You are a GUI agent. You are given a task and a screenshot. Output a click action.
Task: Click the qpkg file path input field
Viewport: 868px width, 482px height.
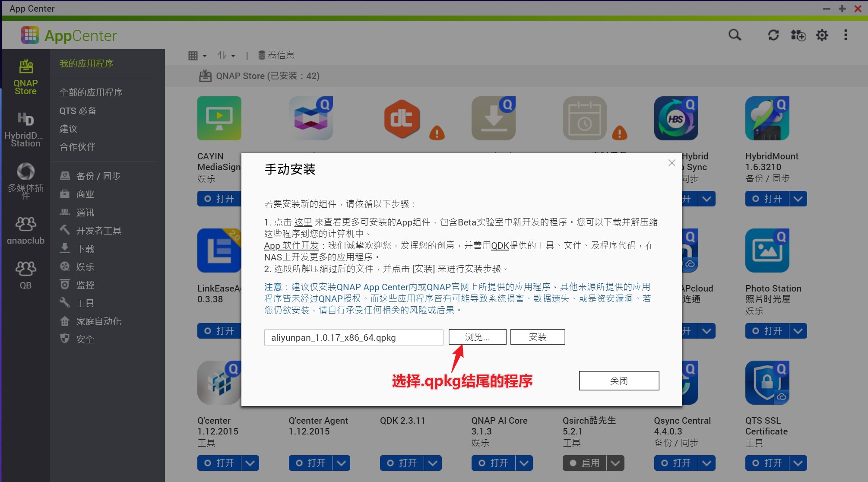click(354, 337)
